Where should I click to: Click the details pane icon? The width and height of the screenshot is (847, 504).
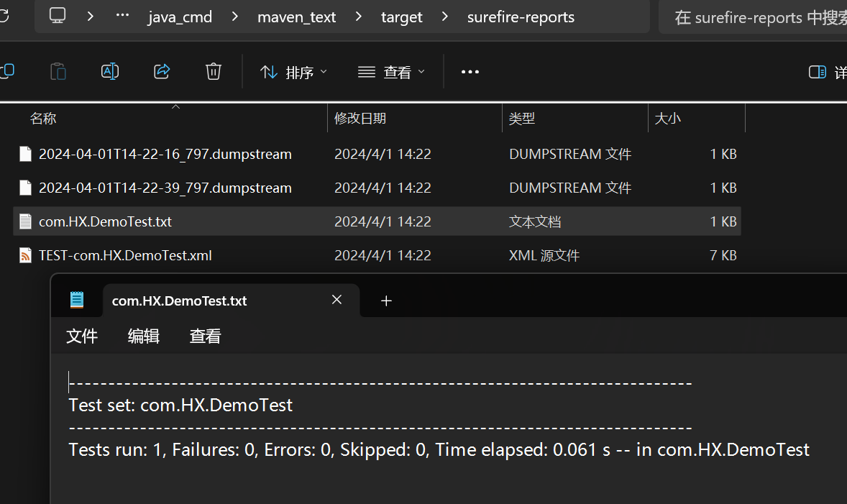coord(818,72)
